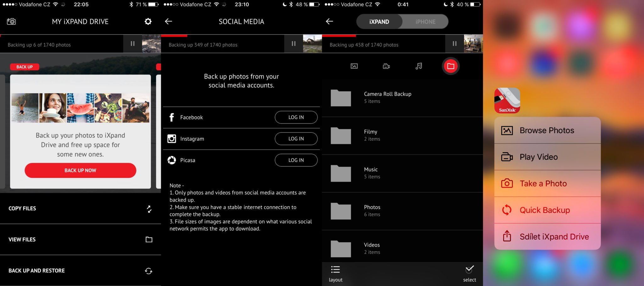Open the camera icon in My iXpand Drive
This screenshot has width=644, height=286.
click(11, 21)
